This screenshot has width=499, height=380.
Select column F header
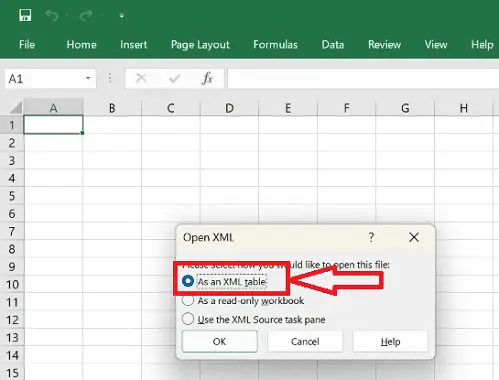(x=347, y=108)
